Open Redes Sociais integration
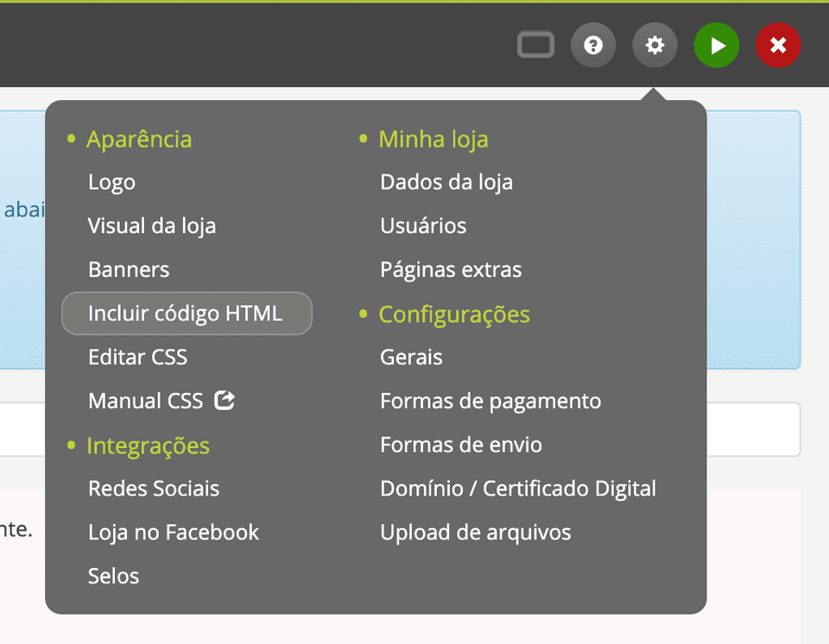 coord(154,489)
